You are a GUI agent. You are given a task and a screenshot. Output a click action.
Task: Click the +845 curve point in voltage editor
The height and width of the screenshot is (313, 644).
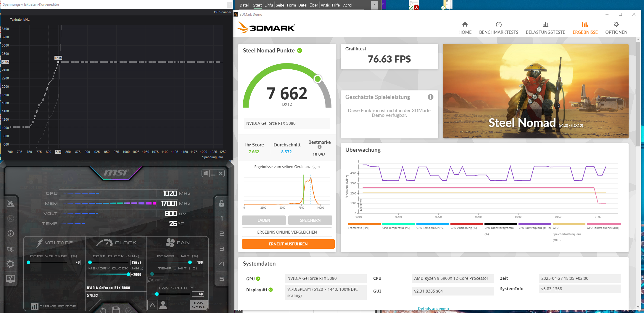[58, 62]
